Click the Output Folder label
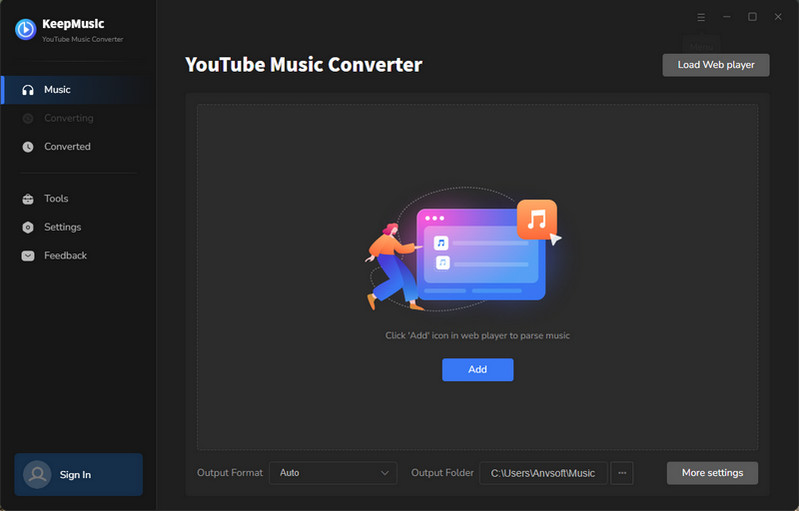This screenshot has height=511, width=800. (x=442, y=473)
